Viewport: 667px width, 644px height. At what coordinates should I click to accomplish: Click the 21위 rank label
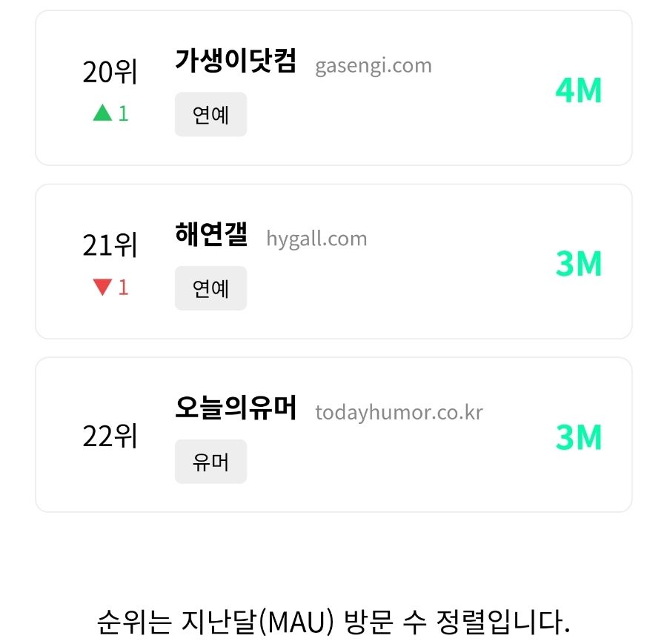[110, 246]
